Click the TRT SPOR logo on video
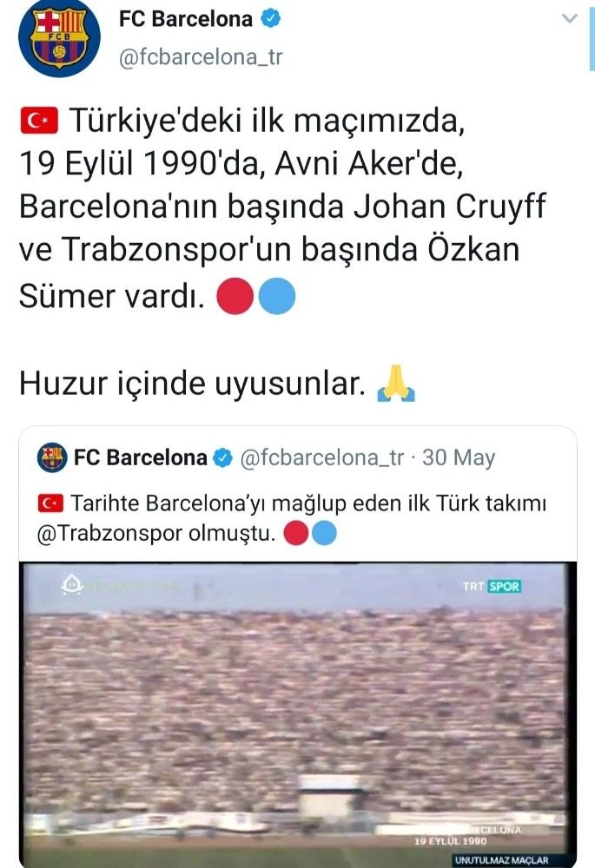The width and height of the screenshot is (595, 868). 492,586
